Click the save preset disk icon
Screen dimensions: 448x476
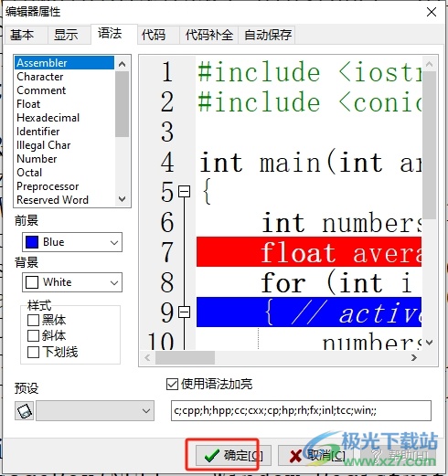pos(25,411)
